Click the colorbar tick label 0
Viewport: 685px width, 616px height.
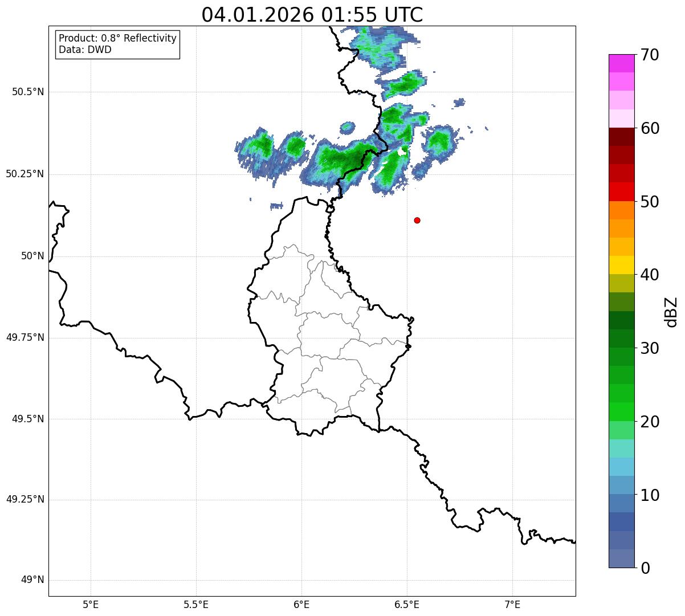646,568
